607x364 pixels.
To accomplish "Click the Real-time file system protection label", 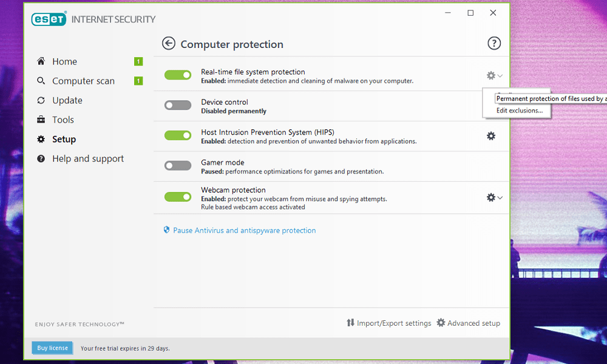I will click(x=253, y=72).
